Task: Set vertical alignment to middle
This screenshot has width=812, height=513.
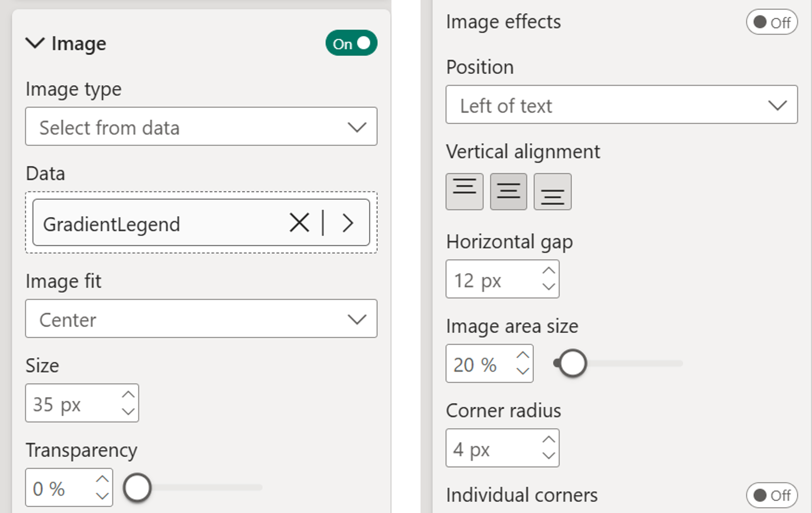Action: tap(508, 192)
